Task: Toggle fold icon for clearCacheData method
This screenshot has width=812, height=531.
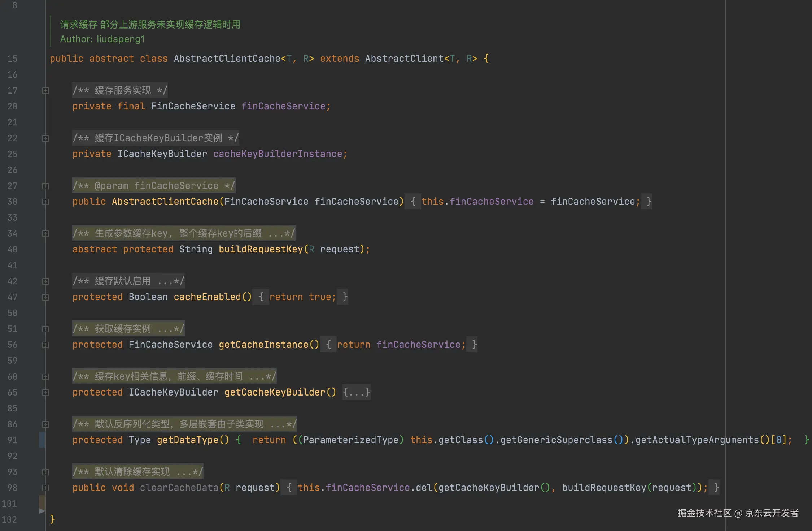Action: pos(45,488)
